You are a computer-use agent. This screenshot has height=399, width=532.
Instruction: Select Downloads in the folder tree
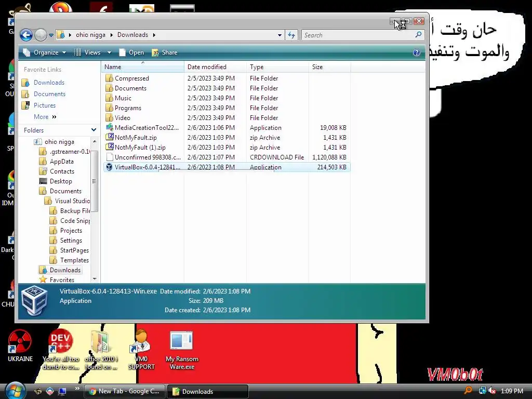click(x=65, y=270)
